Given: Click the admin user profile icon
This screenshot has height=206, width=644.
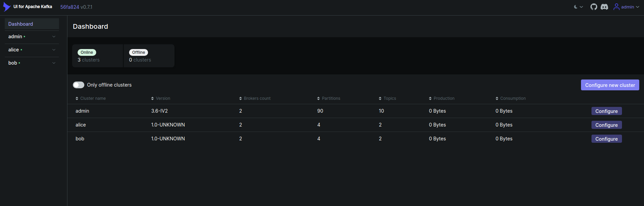Looking at the screenshot, I should 616,7.
